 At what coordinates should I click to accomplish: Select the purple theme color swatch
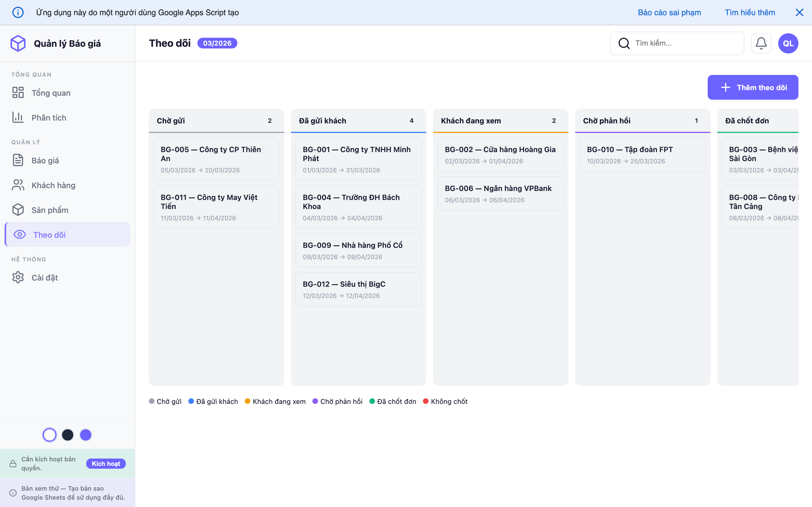tap(85, 435)
